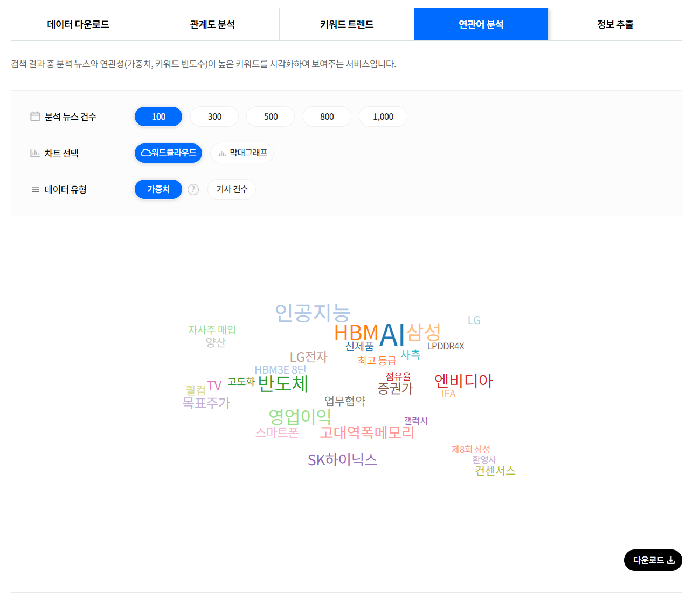
Task: Click the word 컨센서스 in cloud
Action: coord(495,471)
